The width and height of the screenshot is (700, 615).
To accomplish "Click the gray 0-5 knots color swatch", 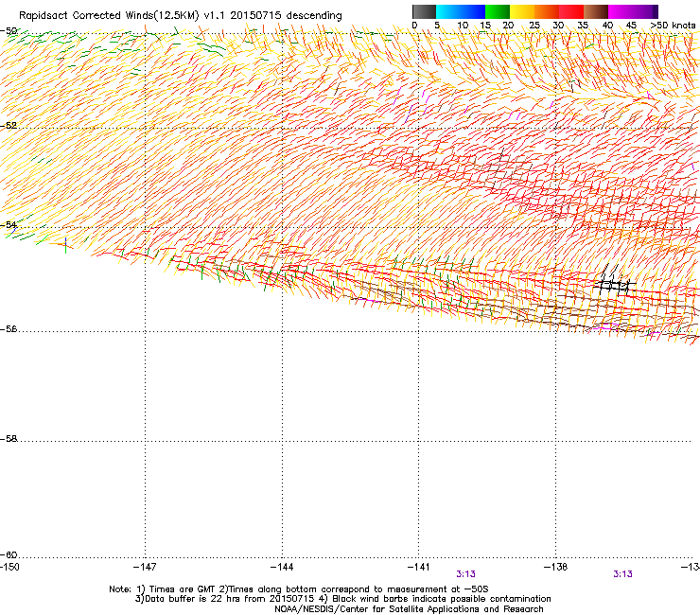I will [x=424, y=11].
